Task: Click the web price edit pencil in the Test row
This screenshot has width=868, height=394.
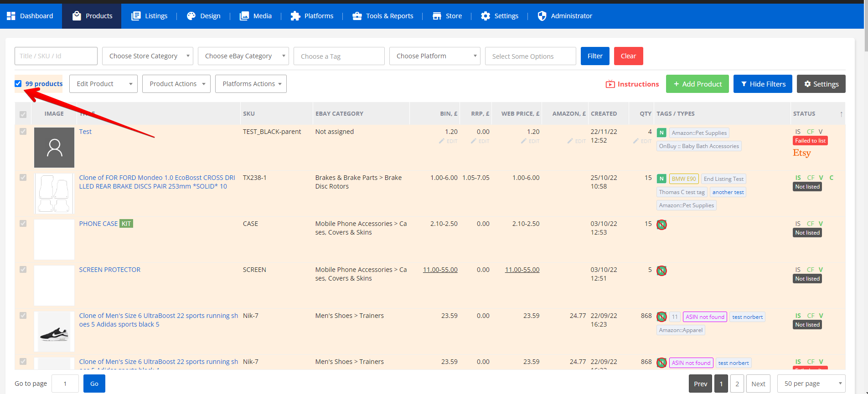Action: tap(524, 141)
